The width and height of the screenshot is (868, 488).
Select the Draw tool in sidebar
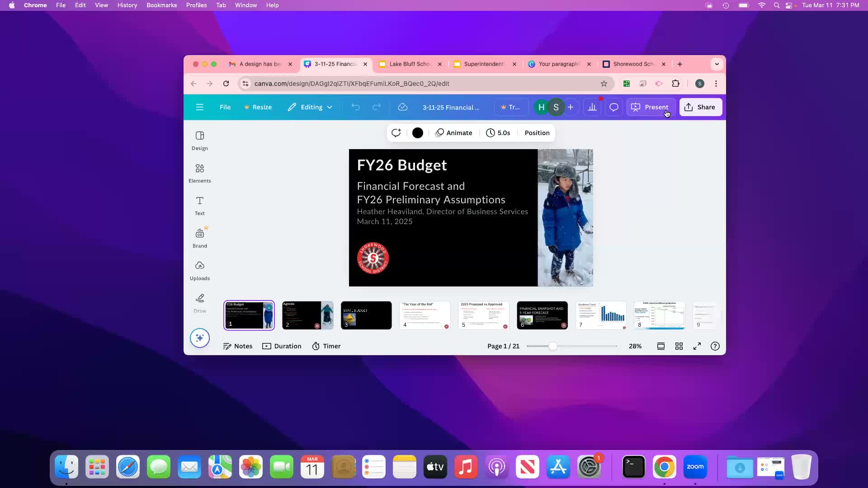199,303
